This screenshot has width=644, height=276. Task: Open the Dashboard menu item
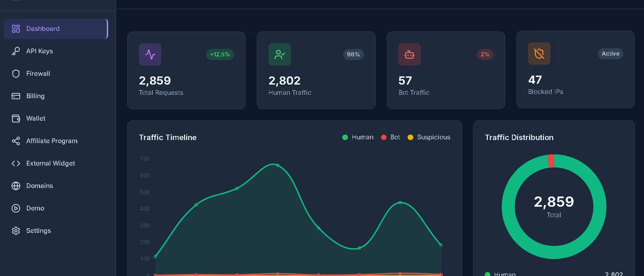click(x=56, y=29)
